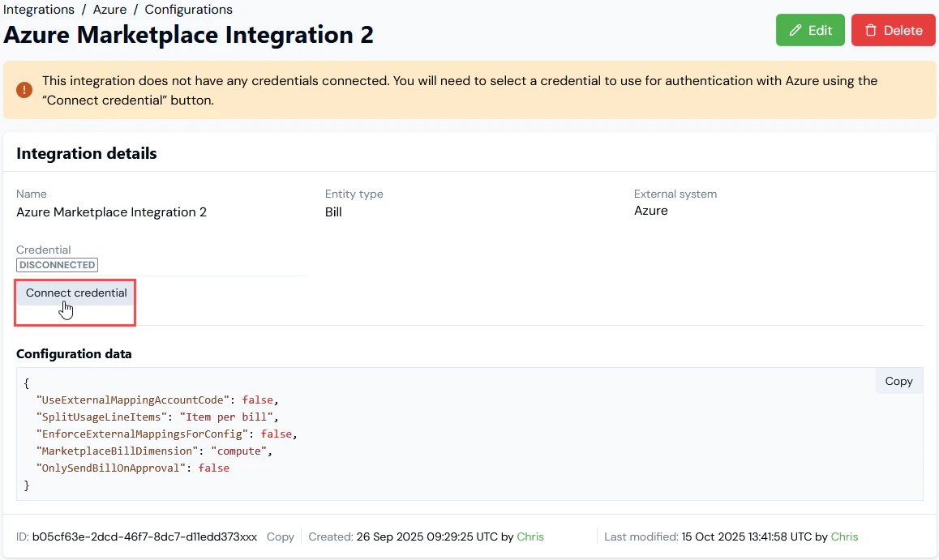This screenshot has width=939, height=560.
Task: Click the Connect credential button
Action: [x=76, y=293]
